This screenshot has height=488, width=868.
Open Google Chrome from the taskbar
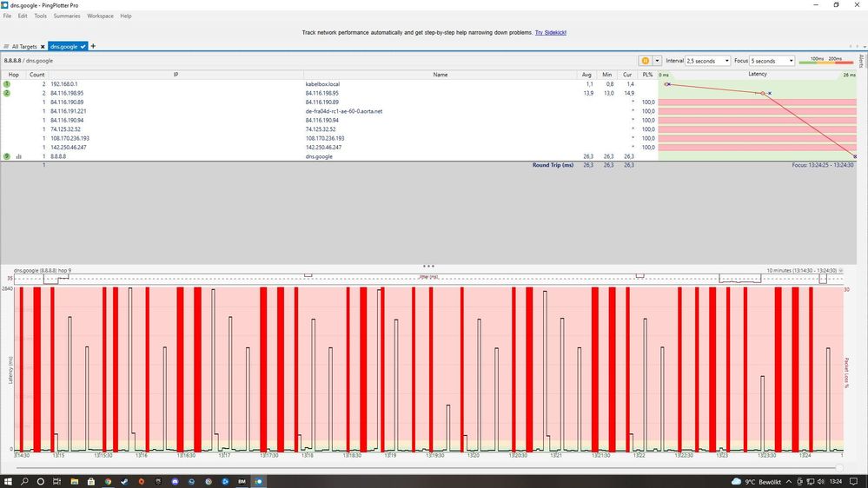(108, 481)
